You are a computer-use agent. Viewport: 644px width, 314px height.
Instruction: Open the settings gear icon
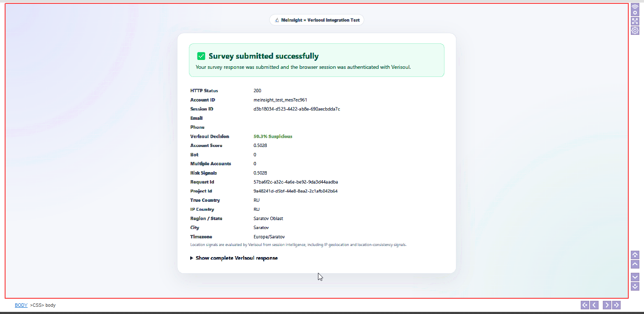click(635, 31)
